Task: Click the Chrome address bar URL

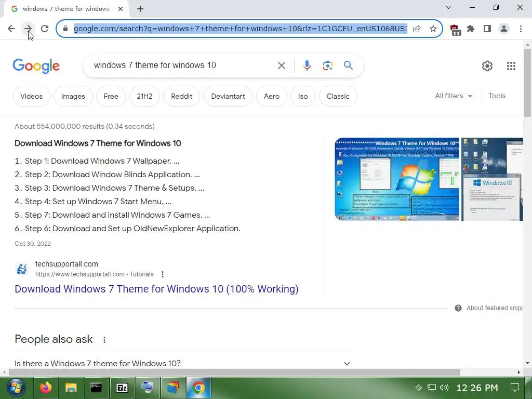Action: click(x=241, y=29)
